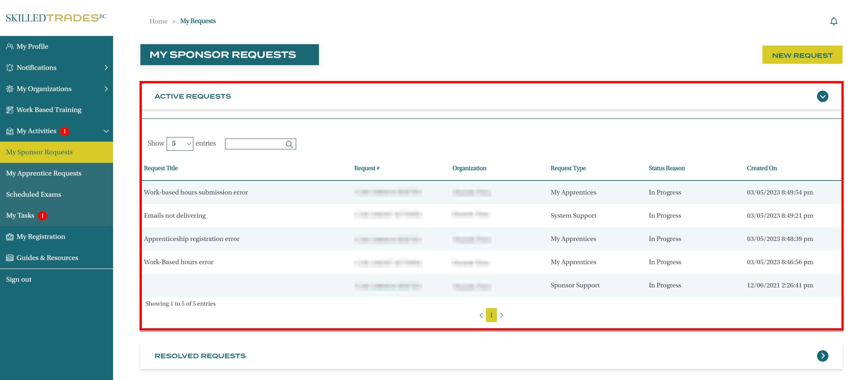Go to My Registration section
This screenshot has width=868, height=380.
pos(41,237)
